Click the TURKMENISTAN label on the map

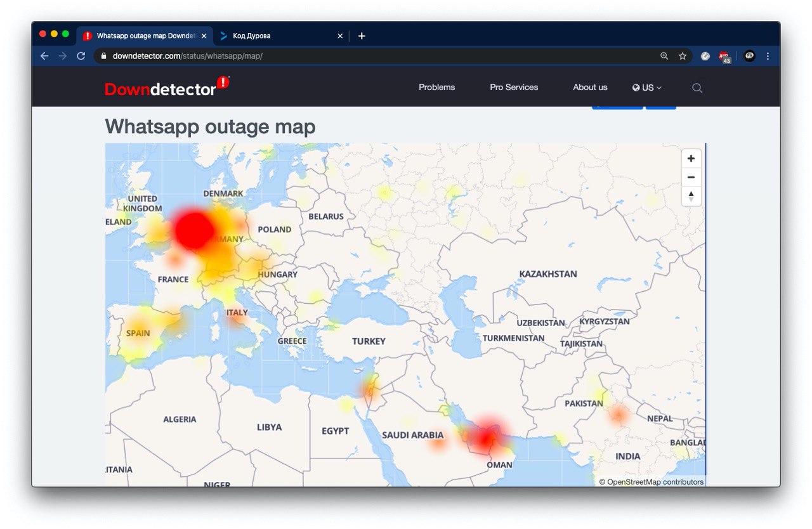(x=513, y=338)
